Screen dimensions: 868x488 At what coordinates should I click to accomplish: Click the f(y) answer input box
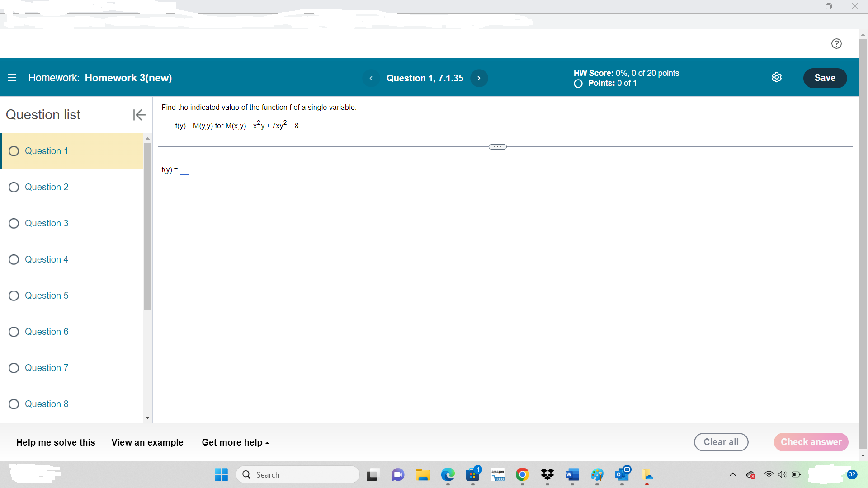(x=184, y=169)
